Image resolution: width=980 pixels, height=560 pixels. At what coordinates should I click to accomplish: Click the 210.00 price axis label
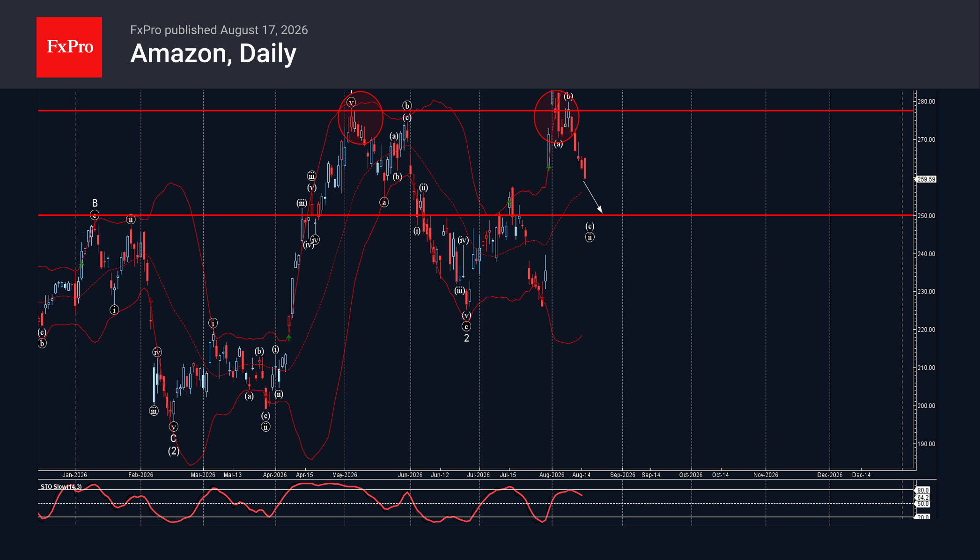point(926,368)
